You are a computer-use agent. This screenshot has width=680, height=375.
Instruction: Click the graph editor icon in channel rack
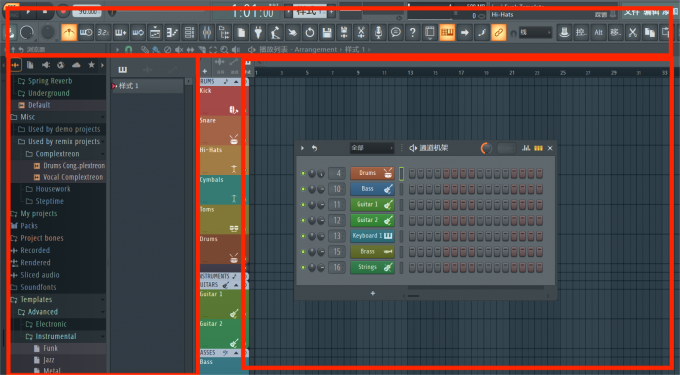(526, 148)
